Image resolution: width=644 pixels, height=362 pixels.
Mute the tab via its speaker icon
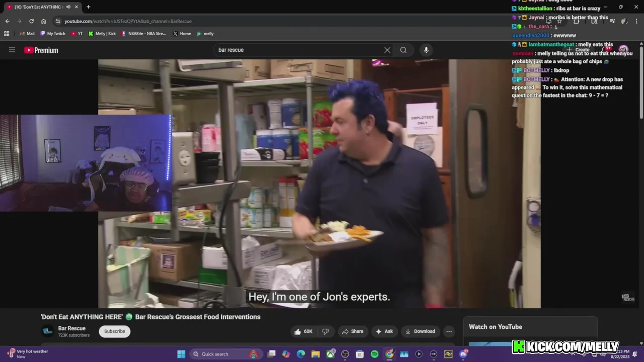click(68, 7)
